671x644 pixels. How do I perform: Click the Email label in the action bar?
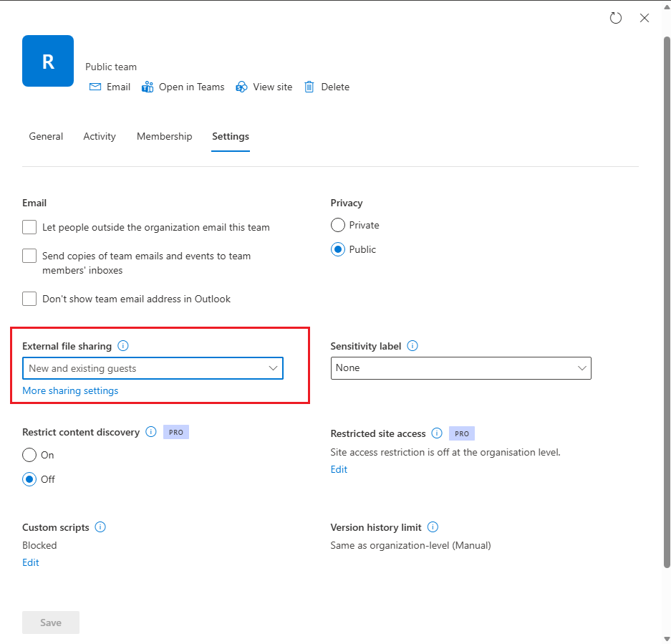[x=119, y=87]
